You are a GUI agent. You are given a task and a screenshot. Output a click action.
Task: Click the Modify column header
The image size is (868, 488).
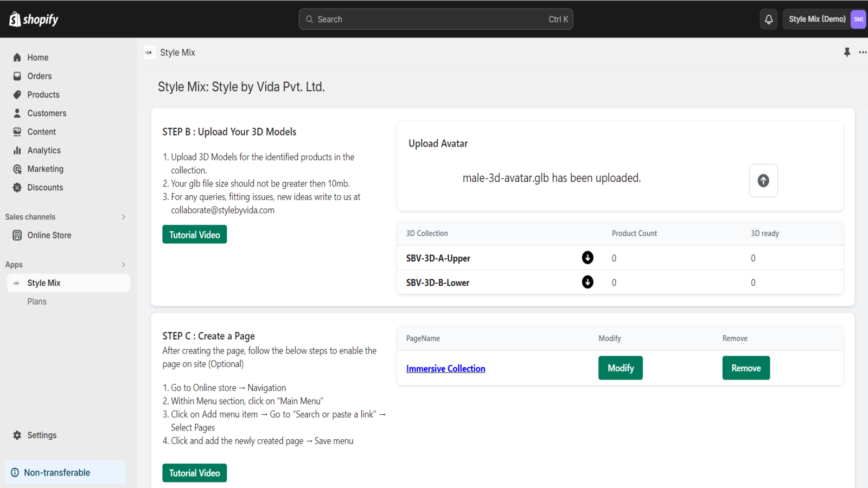coord(610,338)
